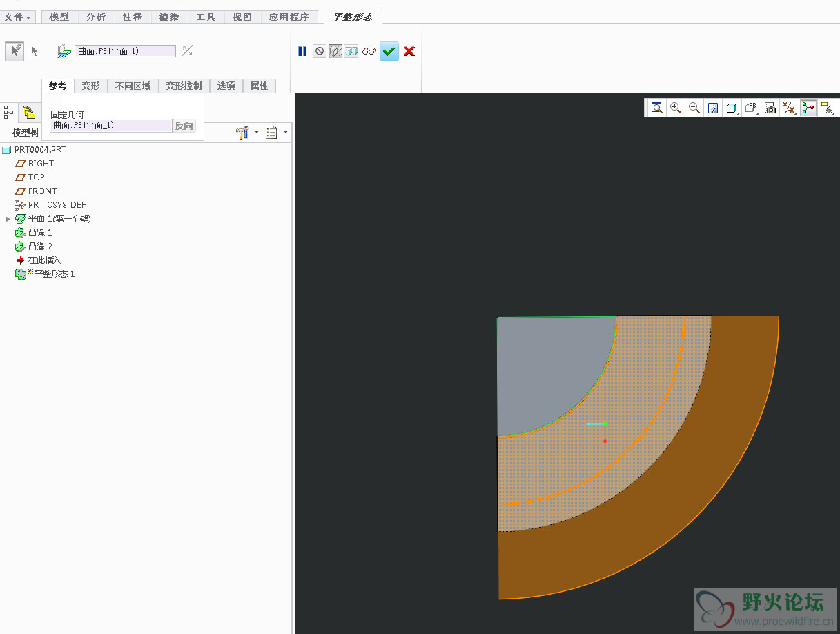Click the glasses verify preview icon

[x=369, y=51]
